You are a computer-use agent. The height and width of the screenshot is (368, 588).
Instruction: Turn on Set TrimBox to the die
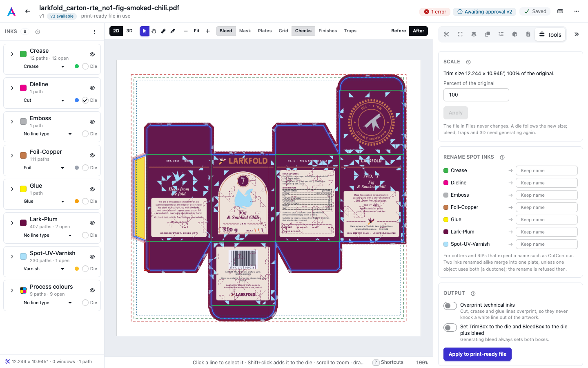[450, 328]
